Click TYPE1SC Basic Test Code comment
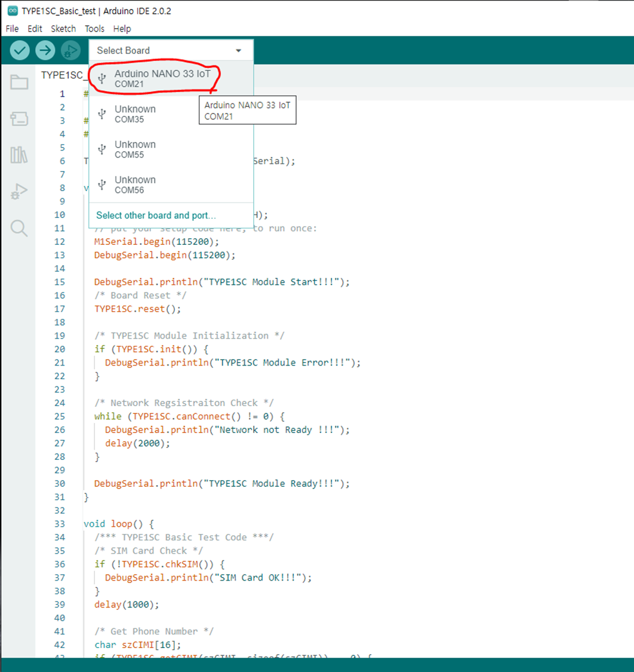 click(x=184, y=538)
